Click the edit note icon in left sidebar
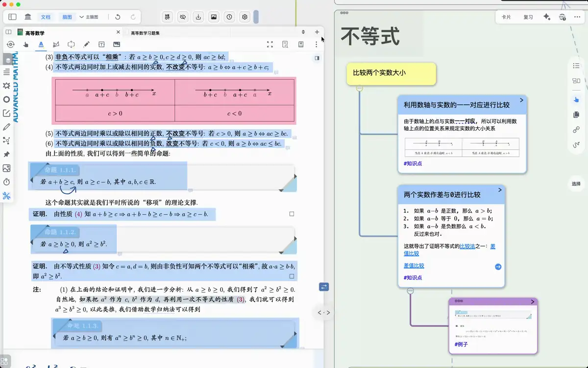 6,113
